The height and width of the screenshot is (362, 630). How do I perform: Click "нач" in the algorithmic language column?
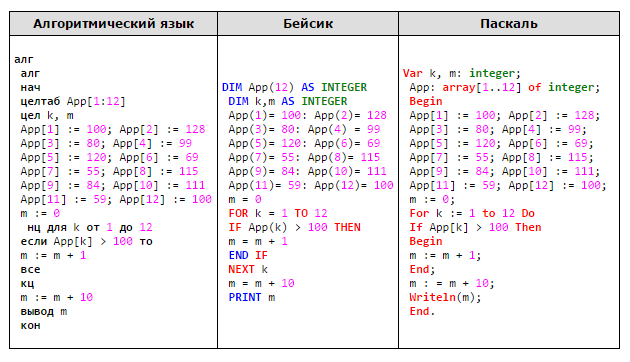[31, 87]
